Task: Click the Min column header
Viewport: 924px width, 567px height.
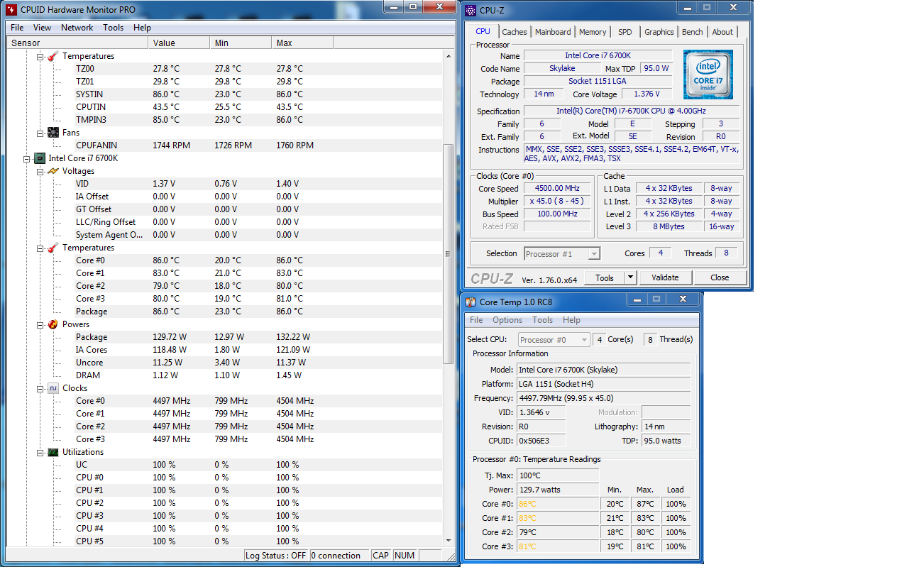Action: (241, 43)
